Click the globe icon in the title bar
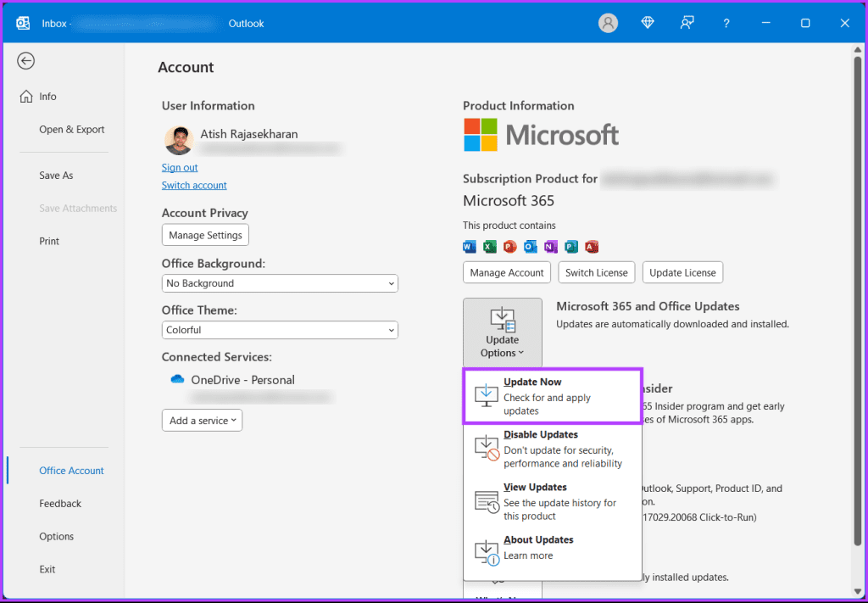 click(647, 23)
